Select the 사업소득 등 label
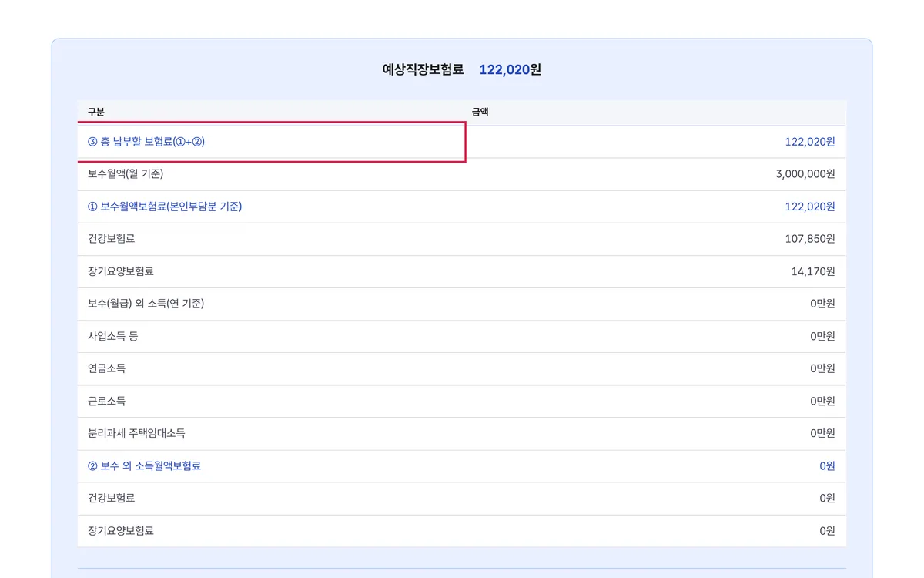 click(x=113, y=336)
